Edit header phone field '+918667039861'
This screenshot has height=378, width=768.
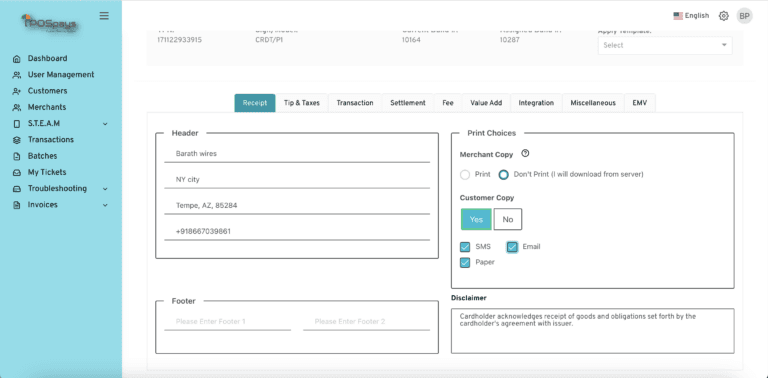(297, 232)
